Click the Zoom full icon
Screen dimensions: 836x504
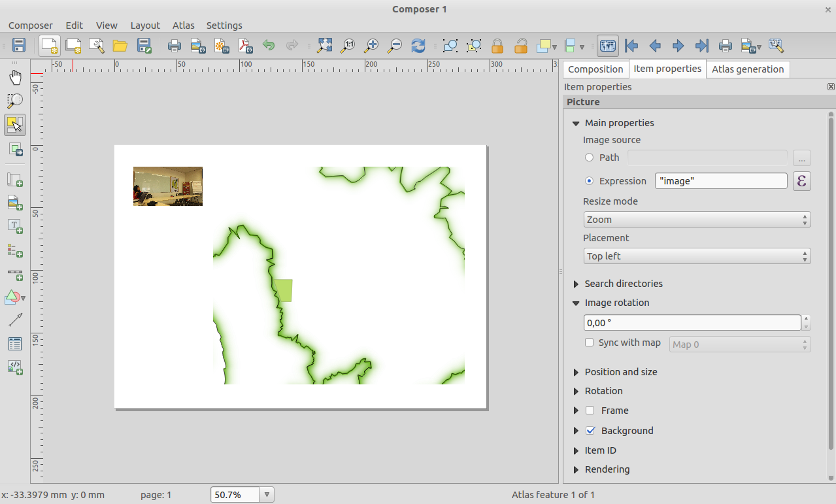324,46
